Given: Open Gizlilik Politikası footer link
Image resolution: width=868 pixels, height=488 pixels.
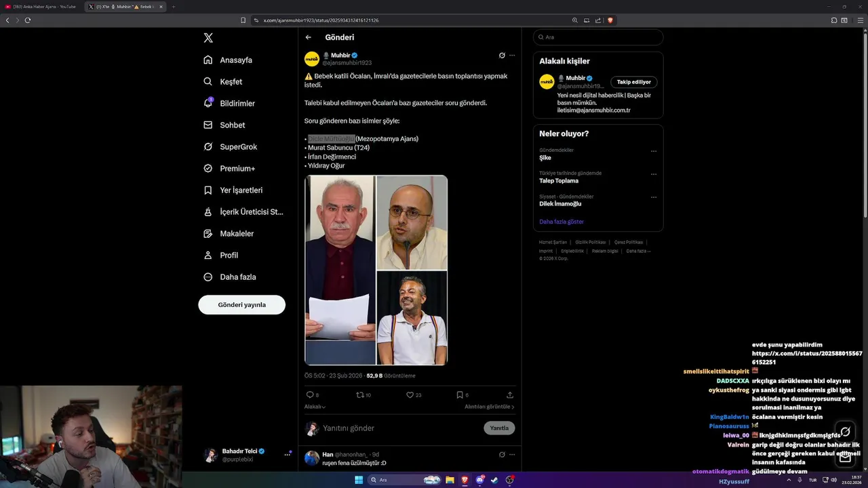Looking at the screenshot, I should (x=591, y=242).
